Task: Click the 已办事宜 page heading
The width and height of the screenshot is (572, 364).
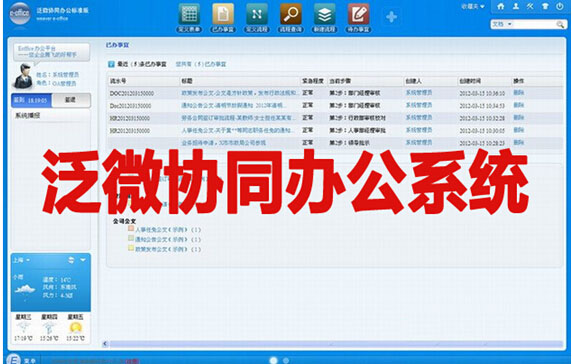Action: coord(117,45)
